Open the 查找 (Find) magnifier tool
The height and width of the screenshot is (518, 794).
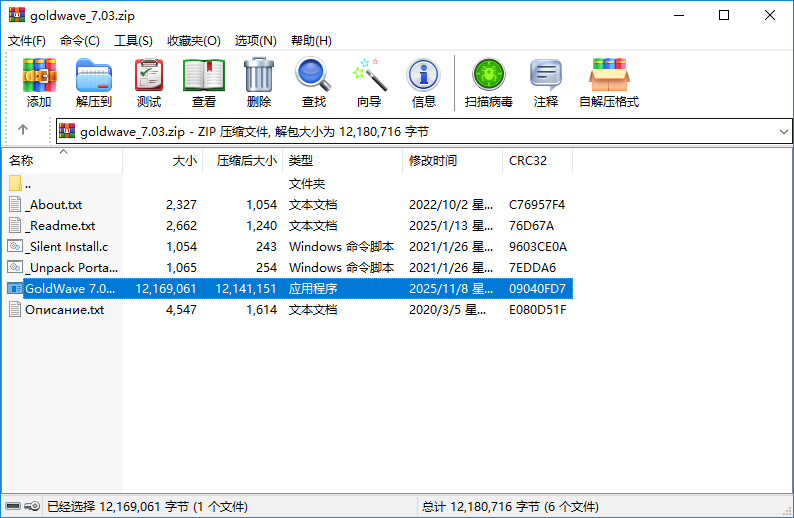pyautogui.click(x=313, y=75)
